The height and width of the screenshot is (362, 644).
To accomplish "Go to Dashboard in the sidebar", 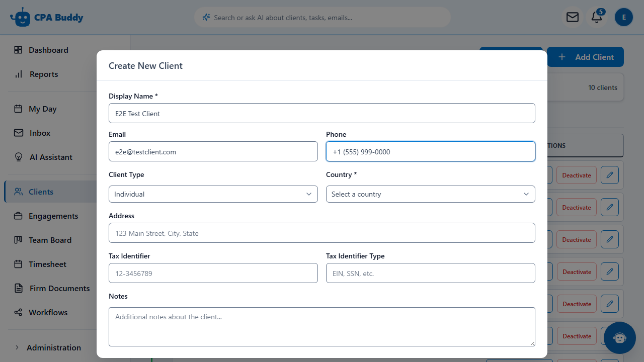I will point(48,50).
